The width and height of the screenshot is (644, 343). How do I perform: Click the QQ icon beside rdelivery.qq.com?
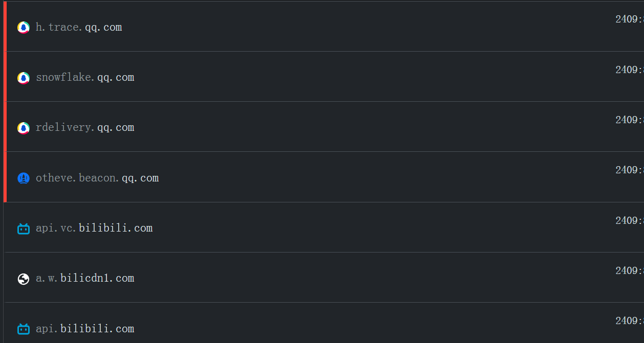point(24,128)
